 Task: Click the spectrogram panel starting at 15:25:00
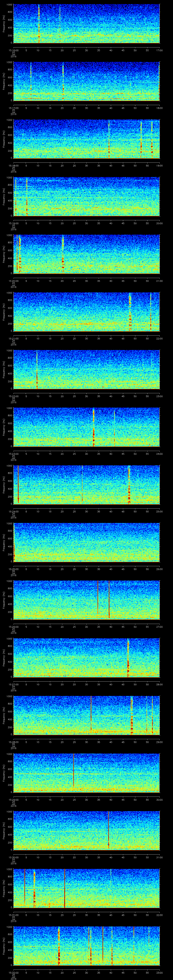coord(87,543)
